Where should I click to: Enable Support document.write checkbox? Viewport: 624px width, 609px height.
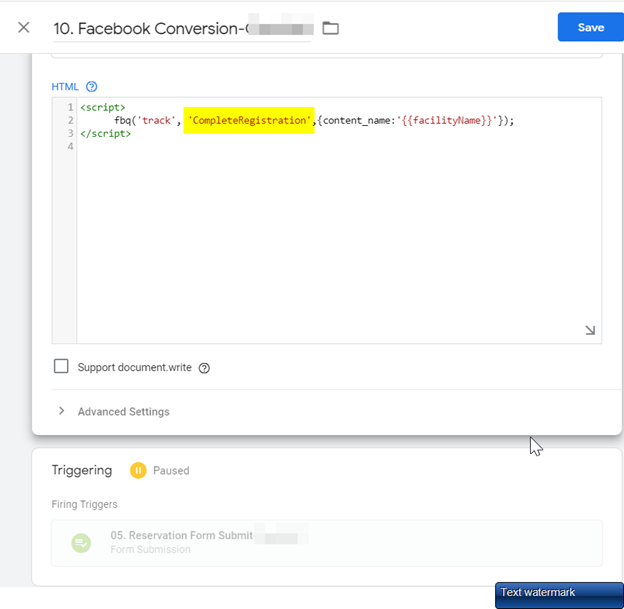coord(61,366)
